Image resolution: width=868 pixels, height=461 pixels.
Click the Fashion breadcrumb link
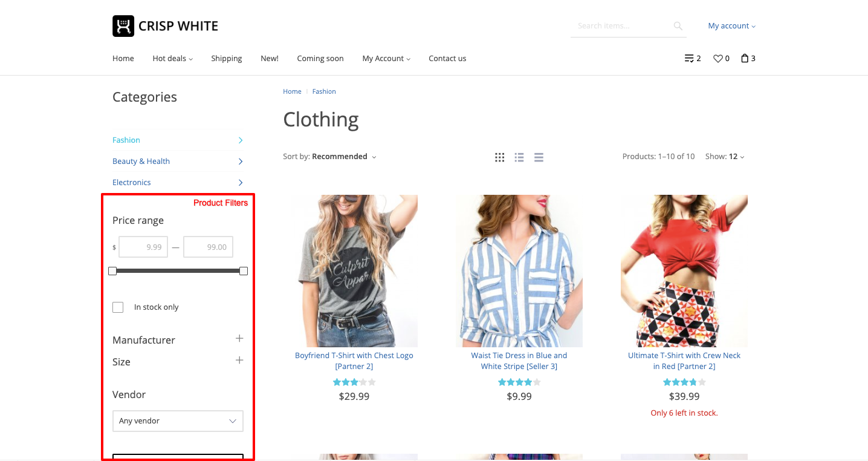click(x=324, y=91)
